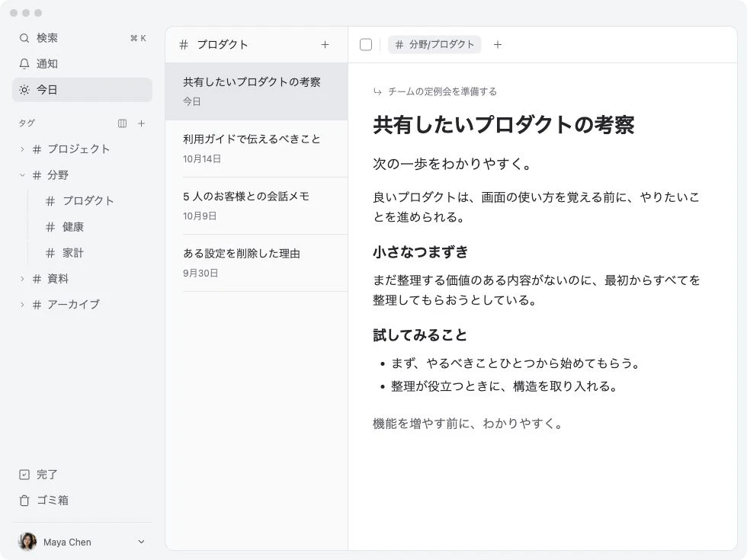
Task: Open ゴミ箱 in the sidebar
Action: [82, 501]
